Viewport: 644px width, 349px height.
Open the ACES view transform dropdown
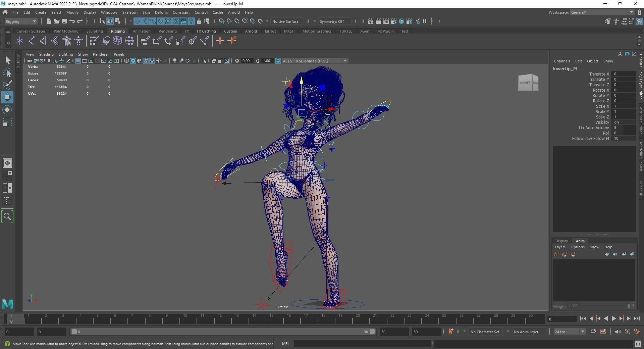pyautogui.click(x=315, y=61)
